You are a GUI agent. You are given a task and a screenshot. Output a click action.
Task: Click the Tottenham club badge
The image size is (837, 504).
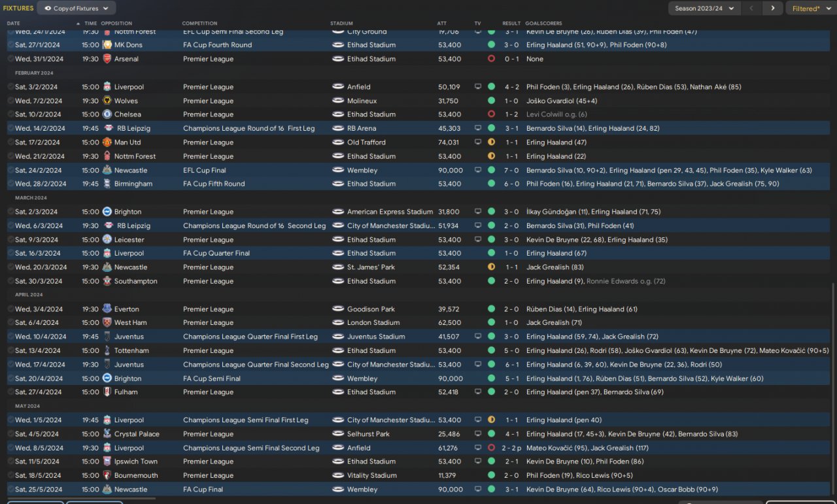[107, 350]
